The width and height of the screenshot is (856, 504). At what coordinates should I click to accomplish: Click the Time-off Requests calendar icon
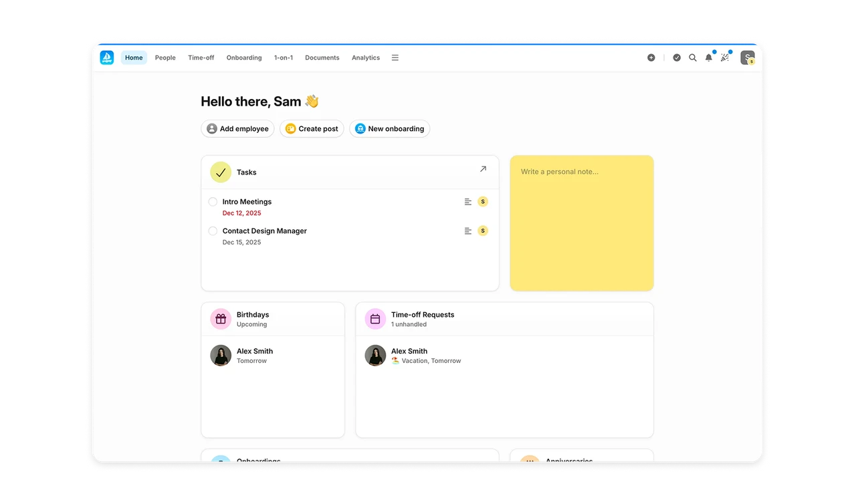(375, 319)
